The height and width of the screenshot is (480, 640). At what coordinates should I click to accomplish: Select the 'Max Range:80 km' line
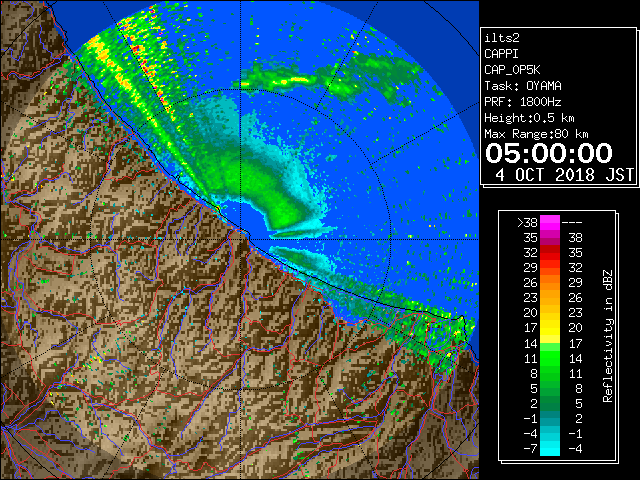tap(536, 134)
